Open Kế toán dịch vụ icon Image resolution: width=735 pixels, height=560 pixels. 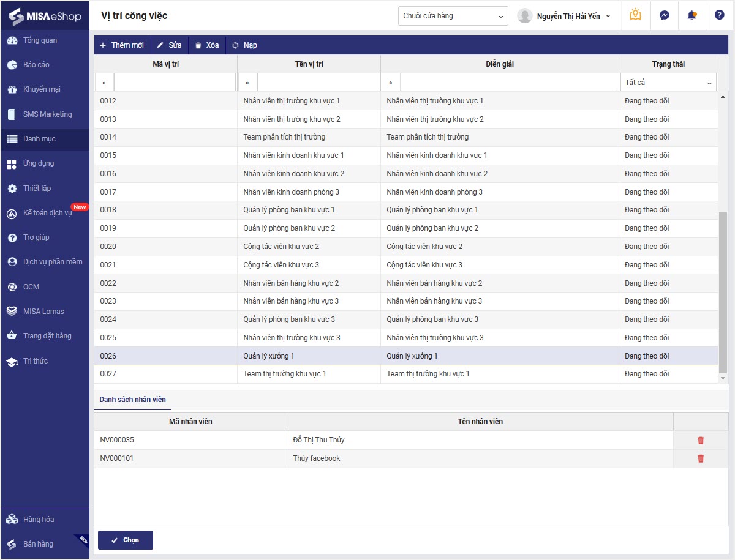click(12, 214)
